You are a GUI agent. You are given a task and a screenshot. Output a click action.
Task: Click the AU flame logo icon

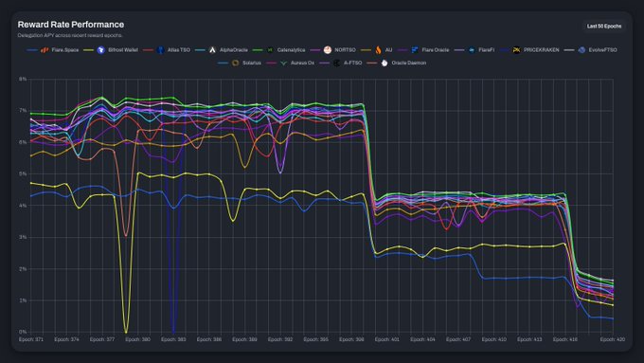click(378, 49)
